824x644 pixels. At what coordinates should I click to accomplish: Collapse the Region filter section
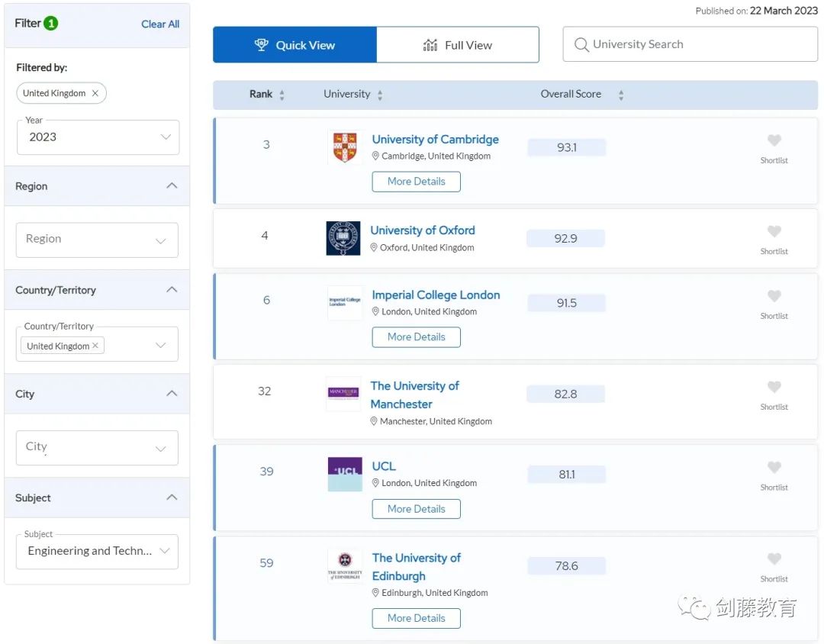tap(172, 185)
